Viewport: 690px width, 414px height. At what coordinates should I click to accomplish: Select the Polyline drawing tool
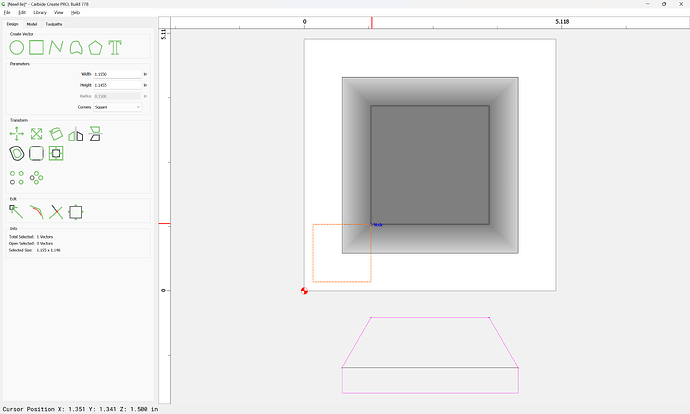(56, 48)
